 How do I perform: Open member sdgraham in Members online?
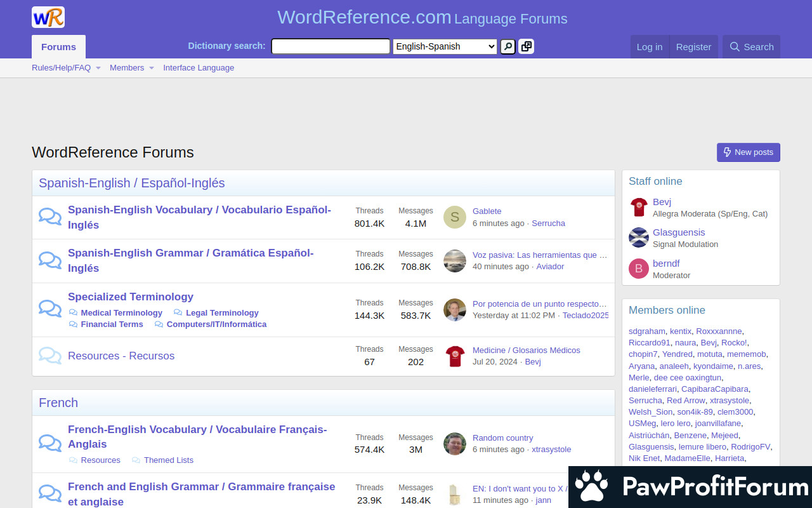(x=647, y=331)
